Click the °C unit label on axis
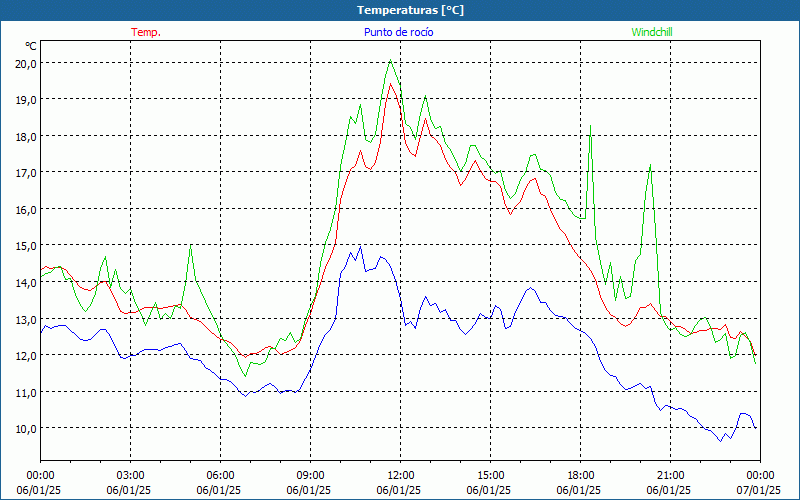This screenshot has width=800, height=500. point(31,46)
